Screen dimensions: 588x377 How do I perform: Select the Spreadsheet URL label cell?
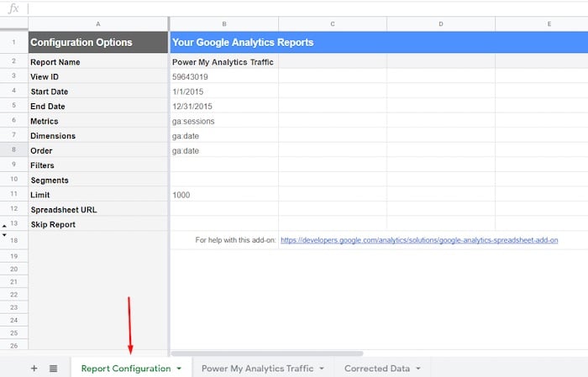pyautogui.click(x=98, y=209)
